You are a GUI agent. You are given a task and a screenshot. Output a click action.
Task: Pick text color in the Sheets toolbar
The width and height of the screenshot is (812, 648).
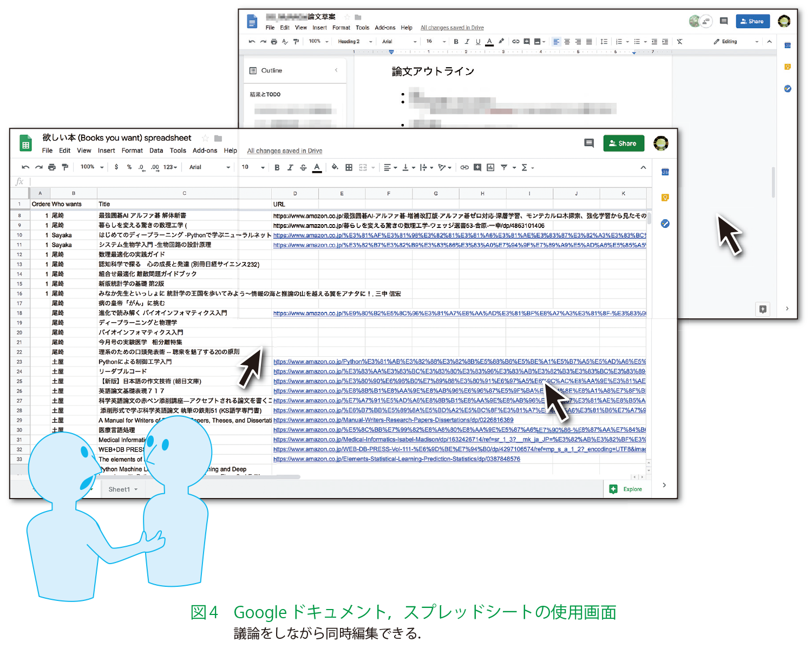coord(317,167)
